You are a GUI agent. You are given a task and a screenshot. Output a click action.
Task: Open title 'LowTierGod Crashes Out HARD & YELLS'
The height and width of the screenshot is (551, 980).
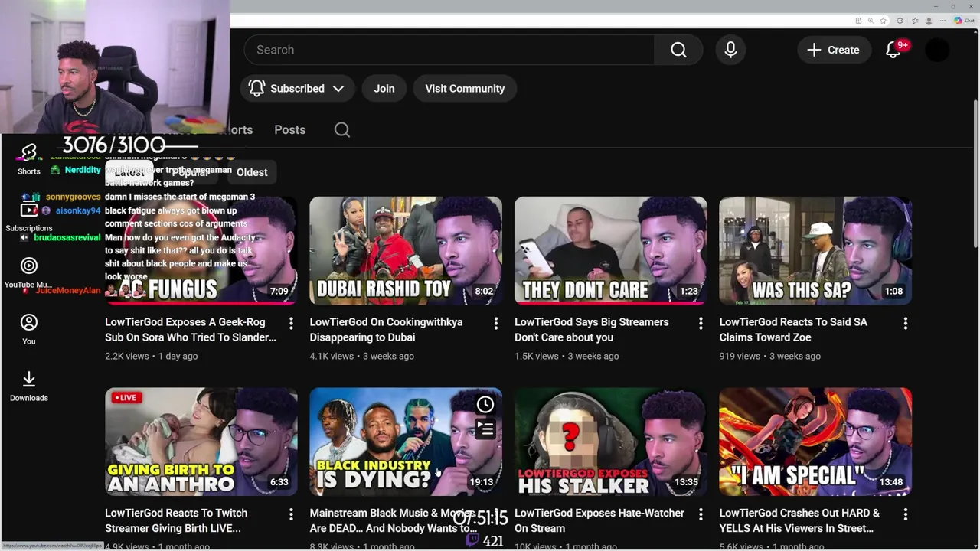[799, 520]
